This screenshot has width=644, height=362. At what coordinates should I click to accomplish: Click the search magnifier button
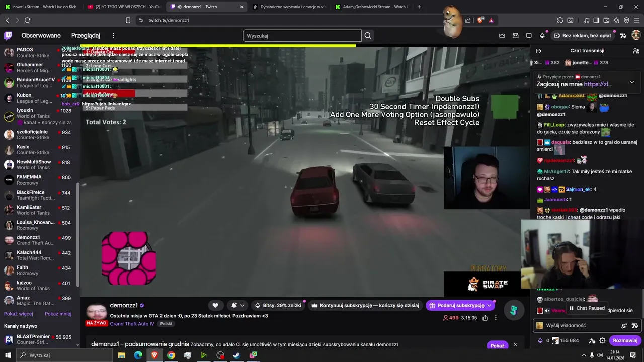[368, 36]
